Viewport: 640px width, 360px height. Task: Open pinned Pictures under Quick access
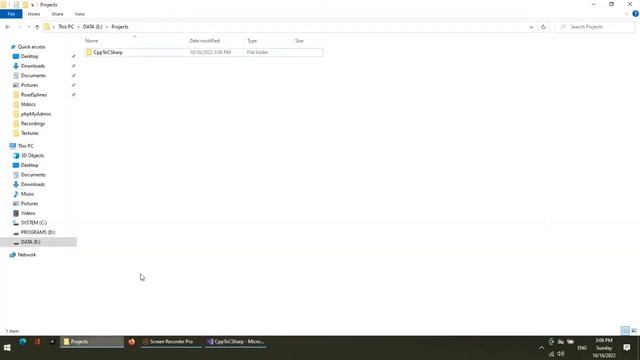tap(29, 85)
